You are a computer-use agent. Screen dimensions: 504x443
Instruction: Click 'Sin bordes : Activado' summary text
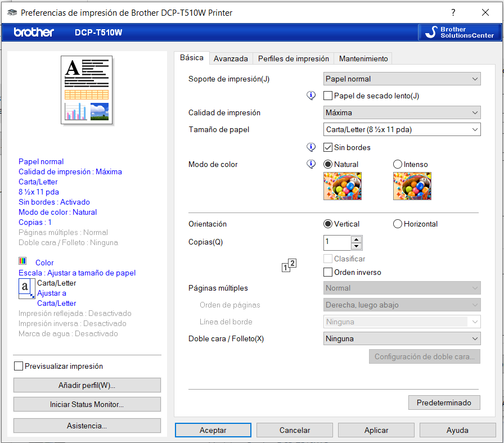pos(54,202)
